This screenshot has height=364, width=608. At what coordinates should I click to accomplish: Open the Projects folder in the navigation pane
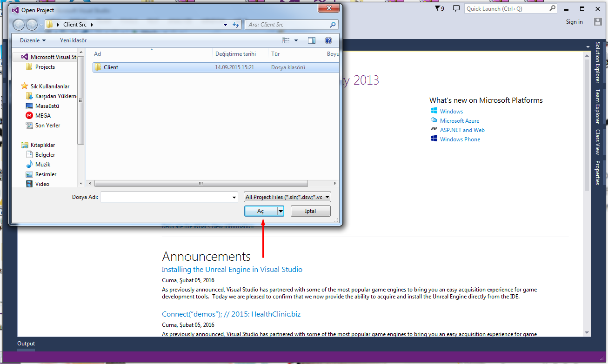click(x=40, y=67)
